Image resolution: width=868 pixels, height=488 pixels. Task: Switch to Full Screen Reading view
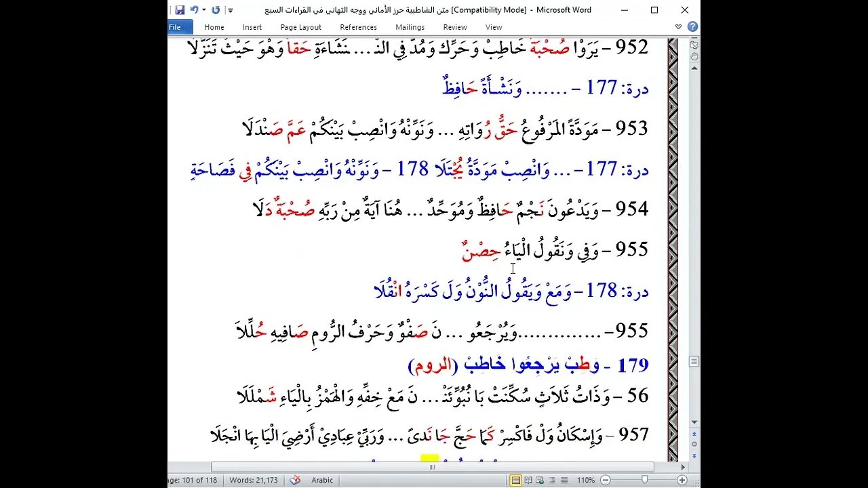tap(528, 480)
